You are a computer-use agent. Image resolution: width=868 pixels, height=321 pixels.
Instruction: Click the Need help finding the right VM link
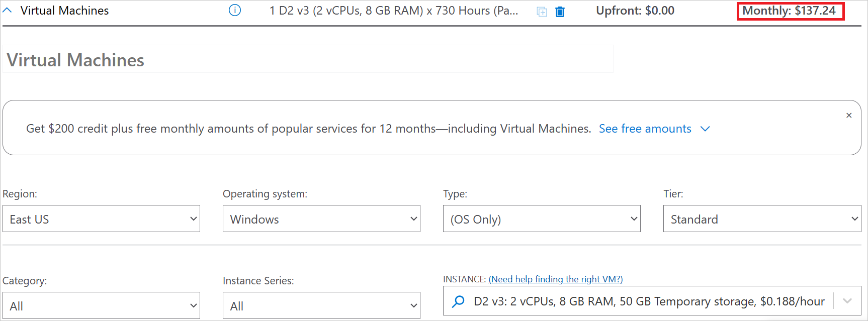(556, 279)
